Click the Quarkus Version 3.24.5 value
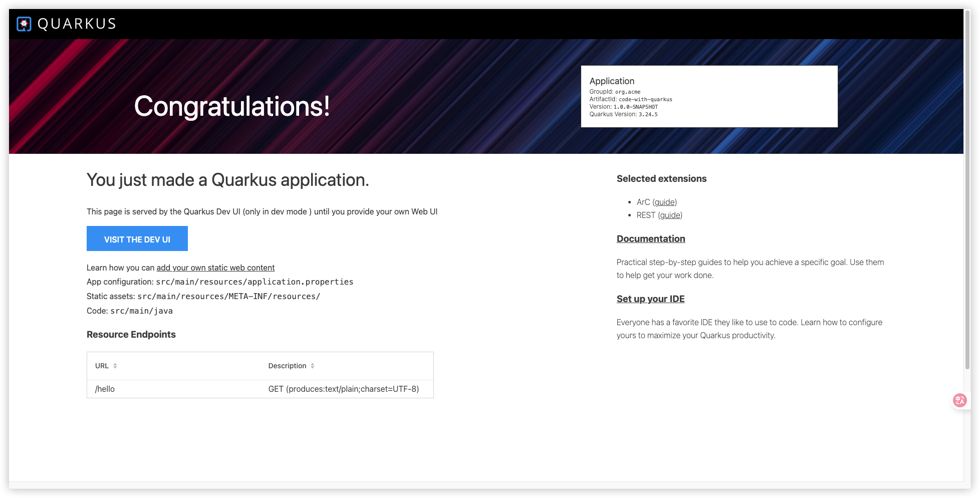This screenshot has height=498, width=980. tap(648, 114)
